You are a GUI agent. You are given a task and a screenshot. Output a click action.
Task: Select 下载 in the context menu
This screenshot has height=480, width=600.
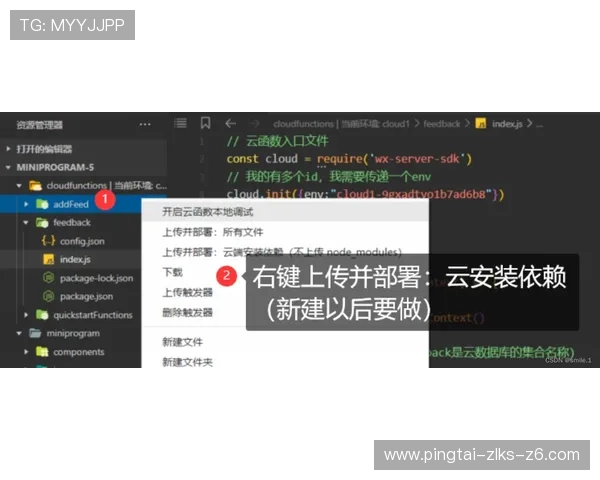pos(173,272)
